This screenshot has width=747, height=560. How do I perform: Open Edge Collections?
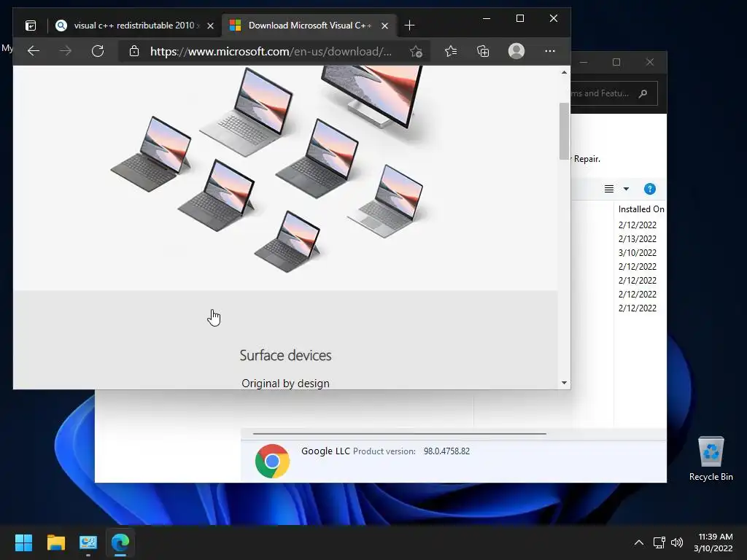coord(483,51)
